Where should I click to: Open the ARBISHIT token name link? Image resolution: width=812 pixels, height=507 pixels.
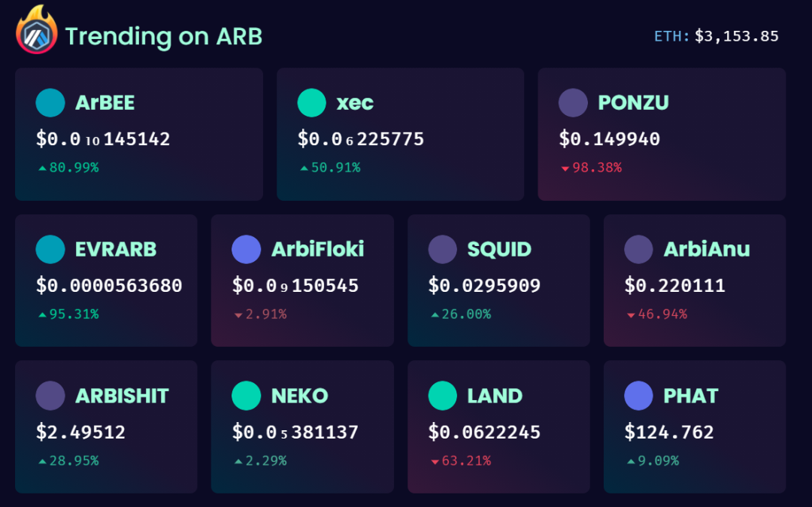pyautogui.click(x=123, y=396)
